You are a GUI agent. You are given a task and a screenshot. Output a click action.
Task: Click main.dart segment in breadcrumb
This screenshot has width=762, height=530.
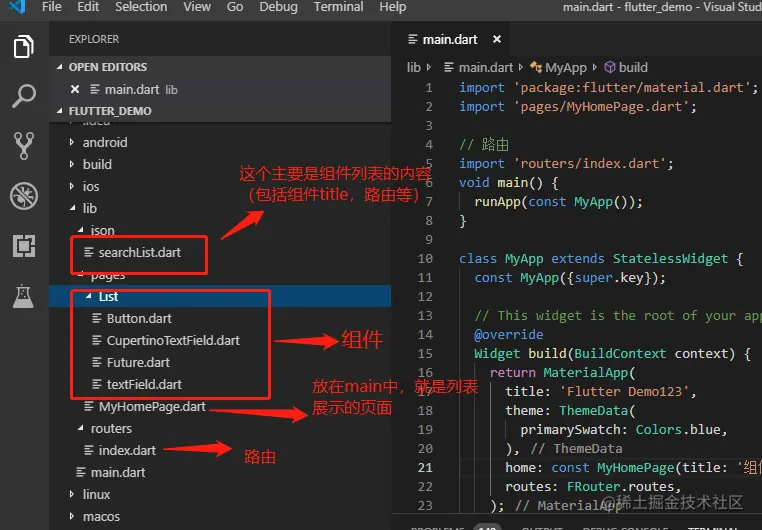(x=485, y=67)
